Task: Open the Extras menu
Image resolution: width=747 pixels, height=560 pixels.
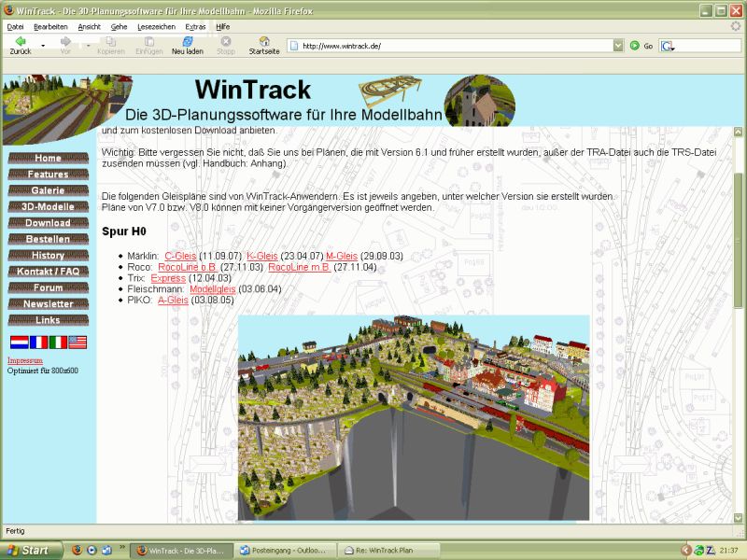Action: pyautogui.click(x=195, y=27)
